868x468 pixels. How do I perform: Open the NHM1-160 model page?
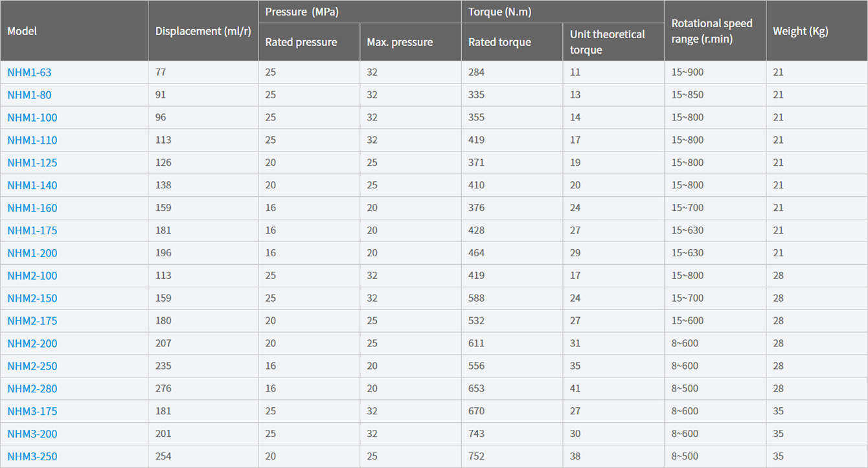point(32,208)
